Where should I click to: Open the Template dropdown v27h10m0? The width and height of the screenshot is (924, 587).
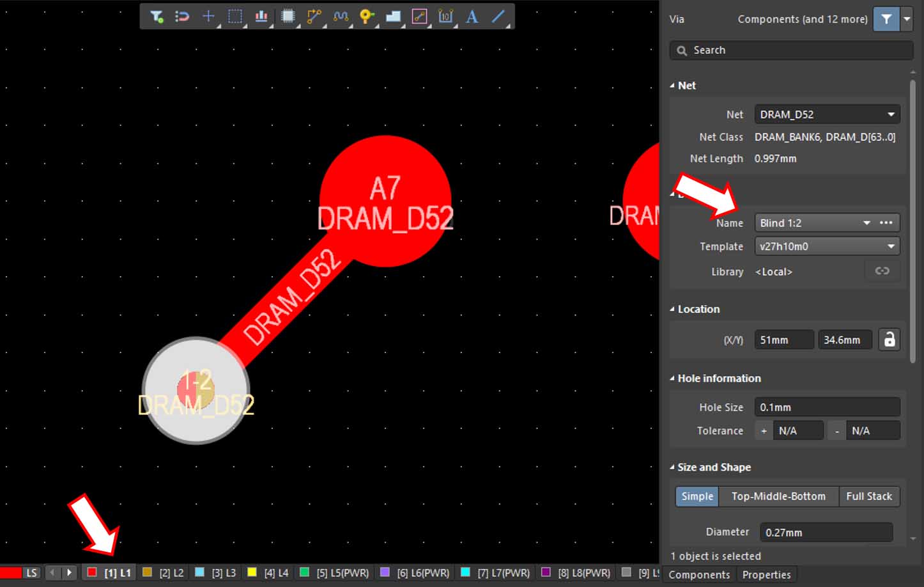click(x=827, y=246)
